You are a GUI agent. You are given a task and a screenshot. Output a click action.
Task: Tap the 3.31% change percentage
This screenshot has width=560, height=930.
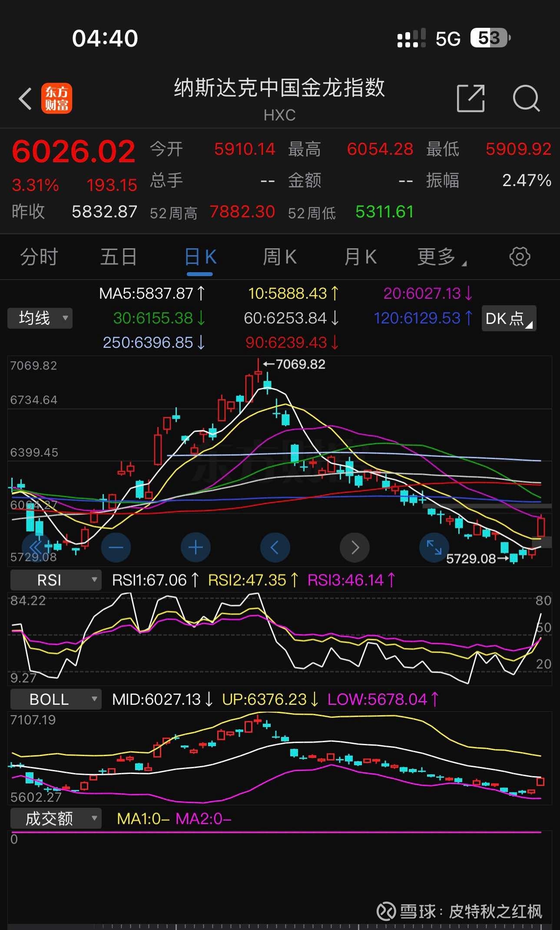35,185
